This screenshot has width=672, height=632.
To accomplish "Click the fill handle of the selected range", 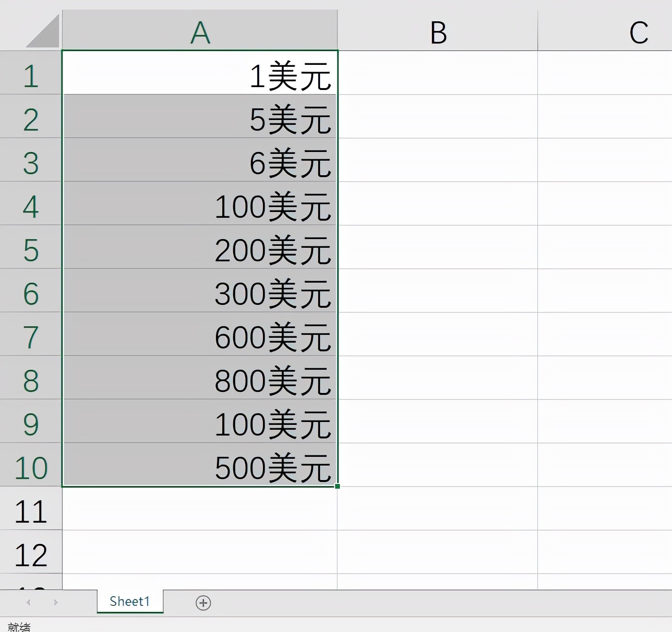I will click(x=337, y=486).
